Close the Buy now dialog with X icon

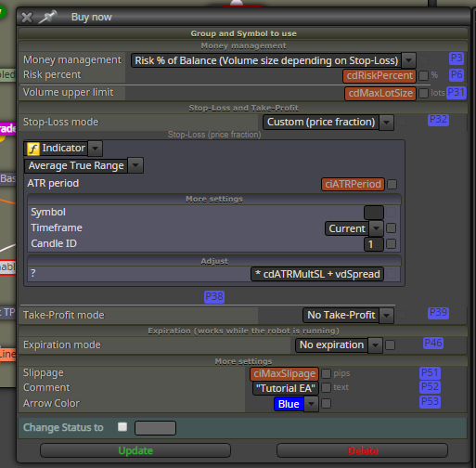tap(27, 18)
